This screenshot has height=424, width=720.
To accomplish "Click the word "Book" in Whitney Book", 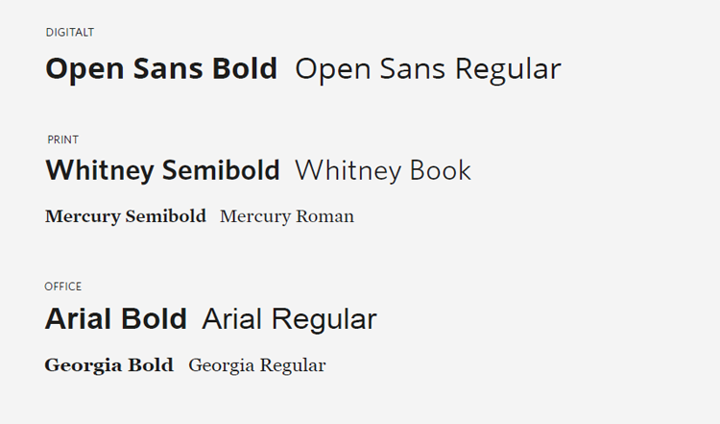I will coord(438,171).
